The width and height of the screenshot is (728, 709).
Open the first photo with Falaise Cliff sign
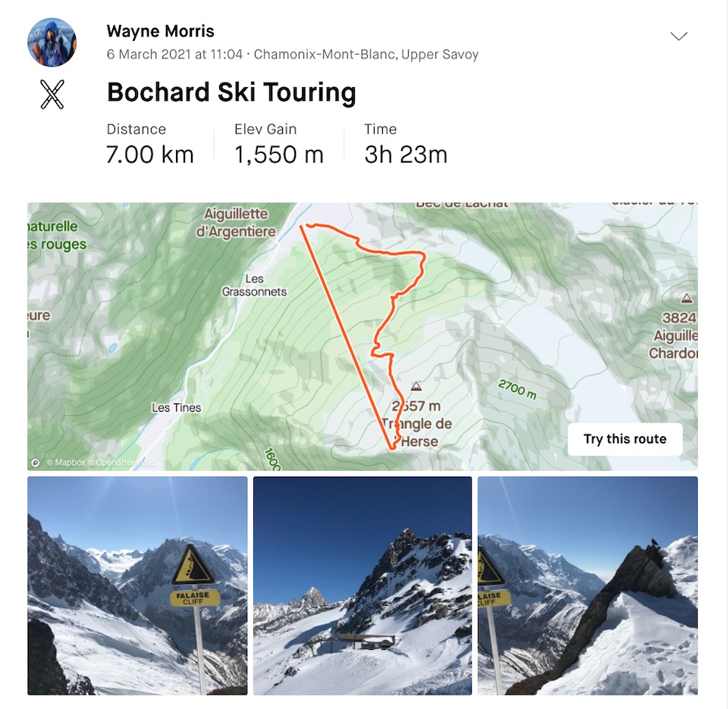point(137,585)
